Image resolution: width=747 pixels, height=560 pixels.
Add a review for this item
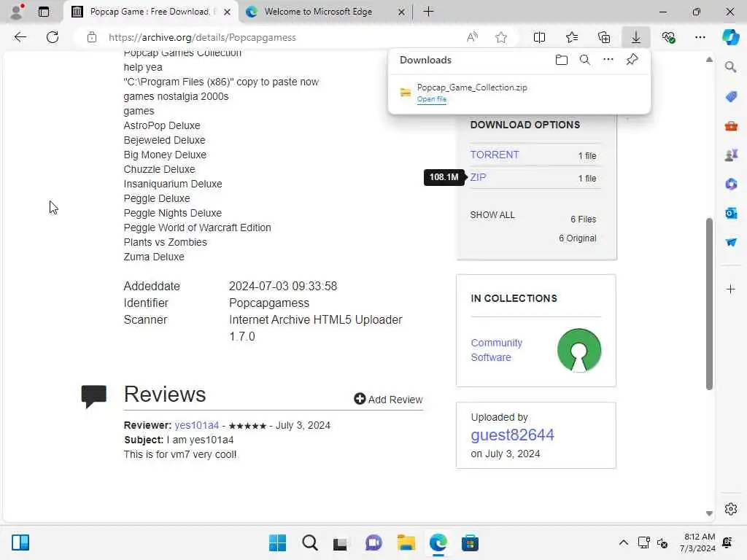tap(388, 399)
